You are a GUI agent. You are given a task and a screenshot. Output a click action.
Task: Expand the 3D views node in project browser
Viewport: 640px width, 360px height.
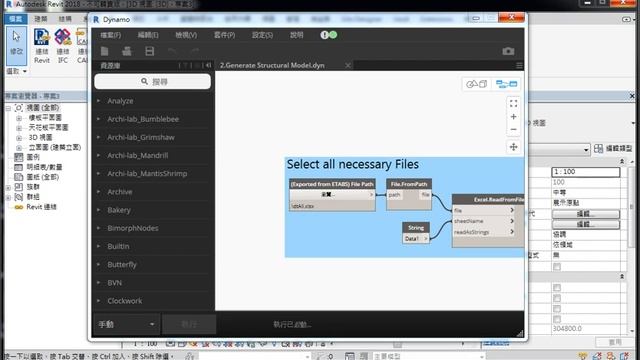pyautogui.click(x=19, y=138)
